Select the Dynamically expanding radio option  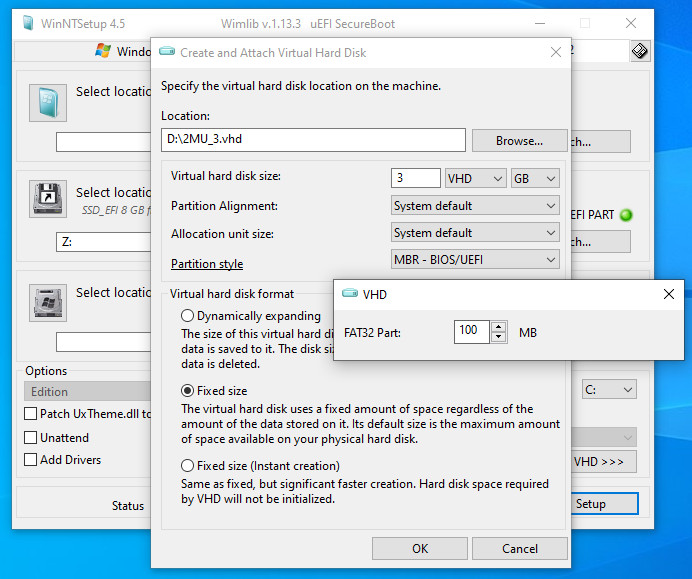(x=188, y=316)
